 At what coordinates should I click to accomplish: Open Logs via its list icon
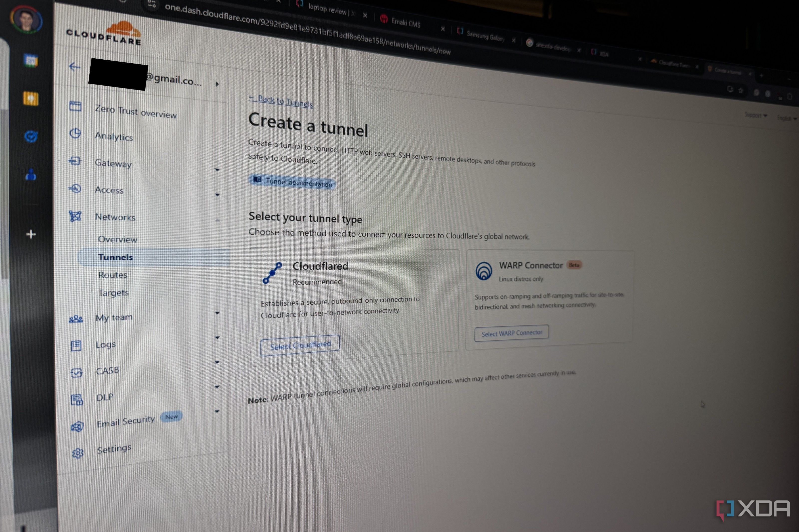click(x=76, y=345)
